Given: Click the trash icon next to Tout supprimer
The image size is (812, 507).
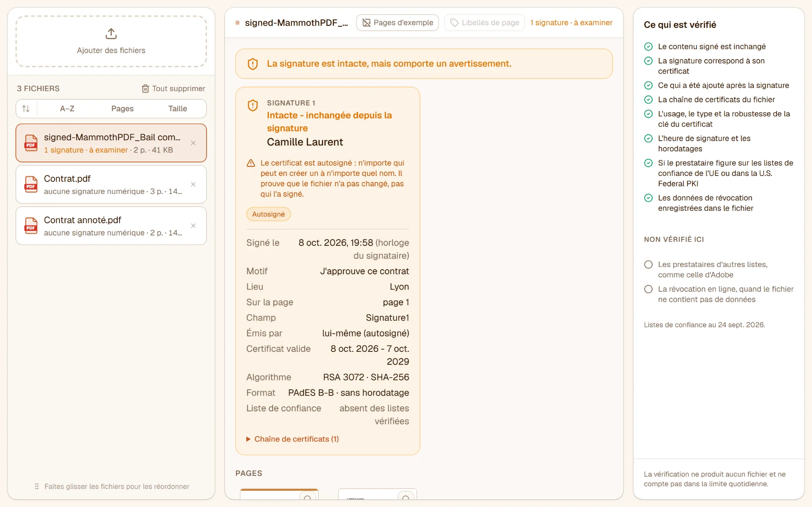Looking at the screenshot, I should coord(145,89).
